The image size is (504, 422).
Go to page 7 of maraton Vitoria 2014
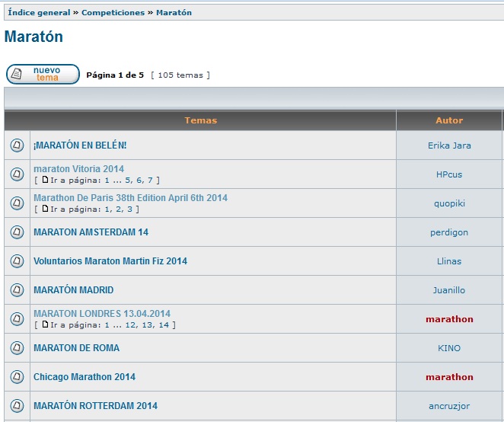click(x=150, y=181)
